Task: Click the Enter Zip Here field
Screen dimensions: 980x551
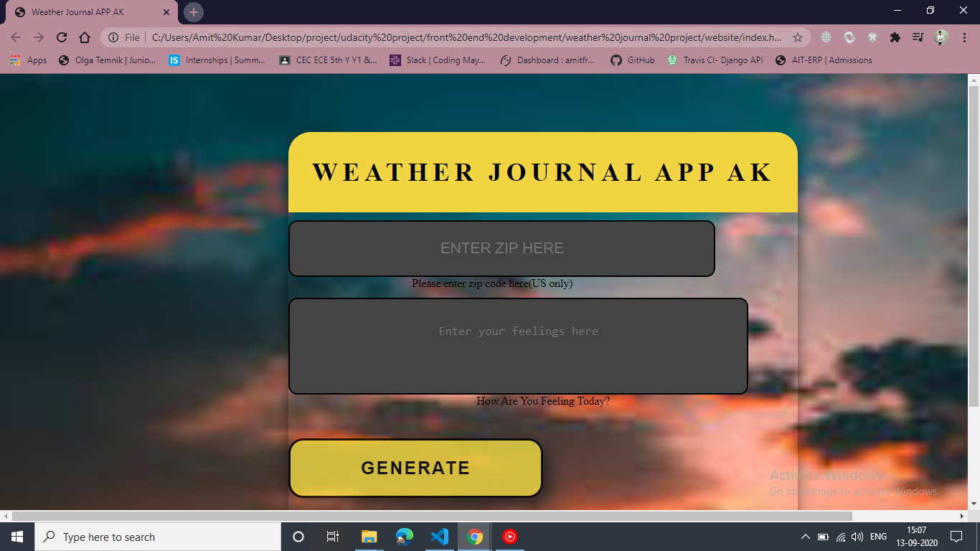Action: pyautogui.click(x=501, y=248)
